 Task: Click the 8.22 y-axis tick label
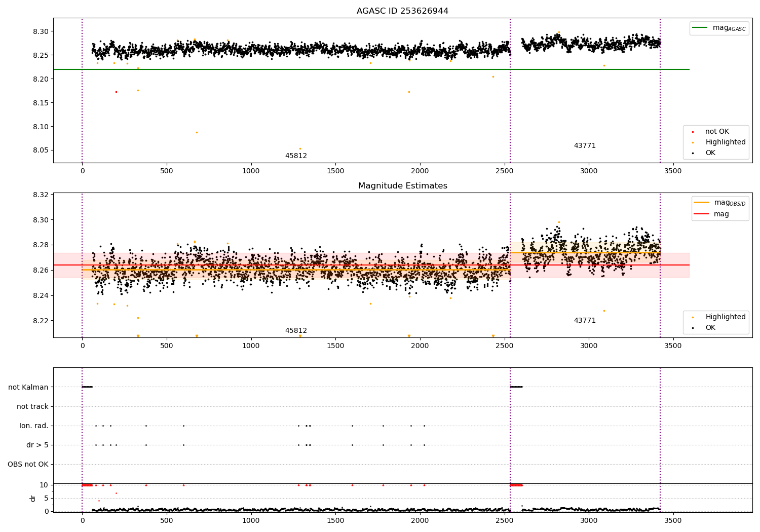click(x=41, y=321)
